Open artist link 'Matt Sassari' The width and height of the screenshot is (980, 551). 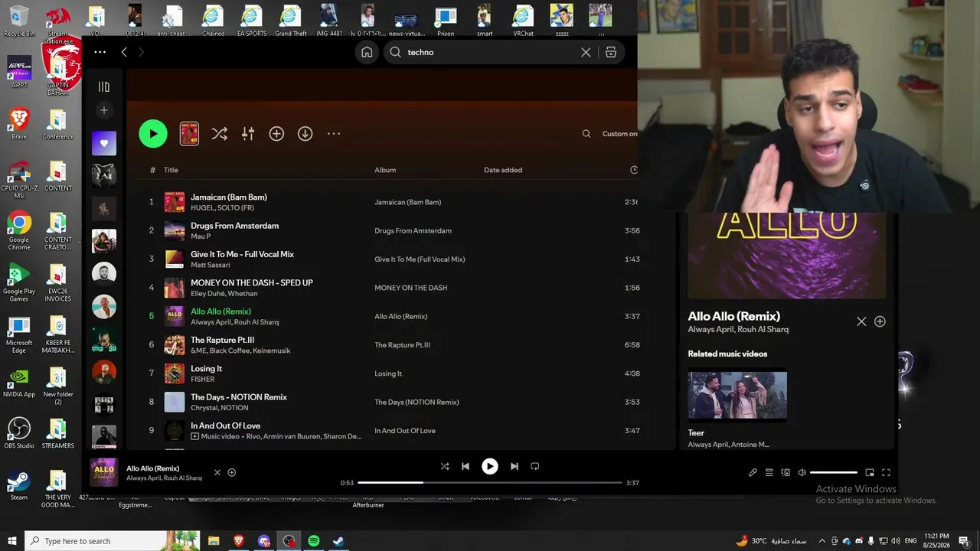pyautogui.click(x=211, y=265)
